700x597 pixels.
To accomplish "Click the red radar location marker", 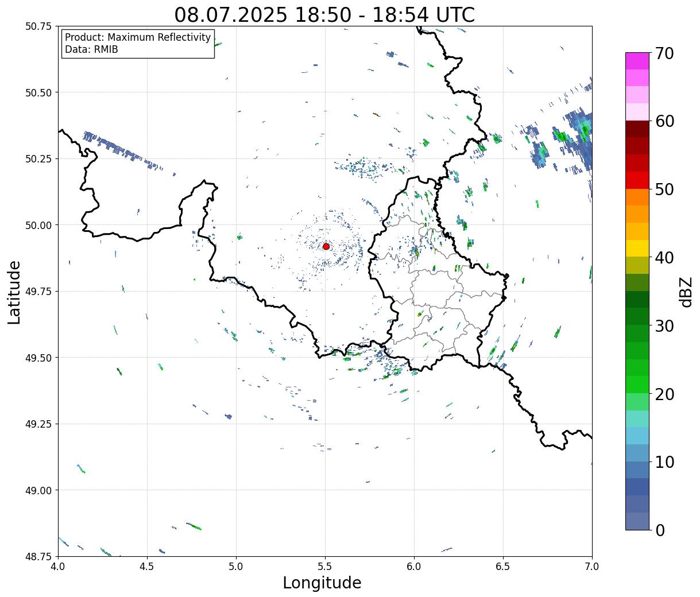I will tap(326, 246).
